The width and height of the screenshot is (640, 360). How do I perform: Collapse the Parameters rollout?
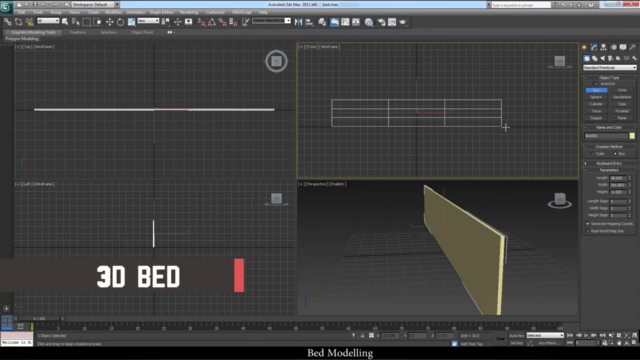tap(609, 170)
